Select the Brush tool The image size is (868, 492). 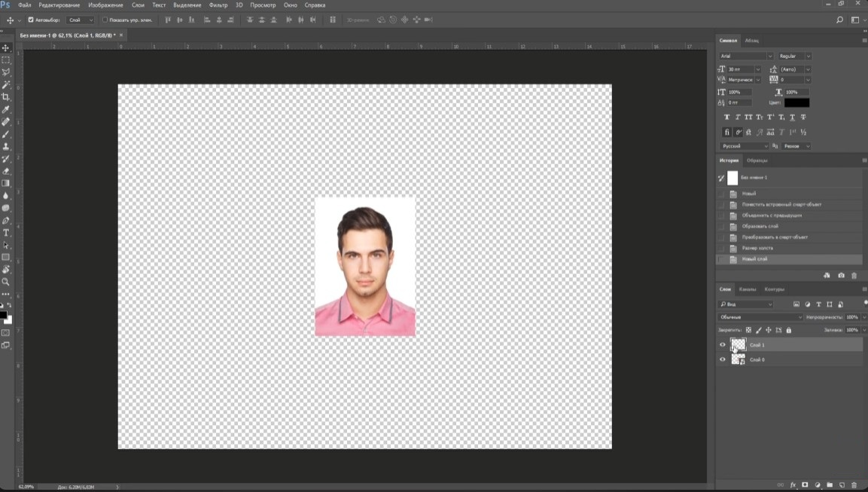coord(6,134)
